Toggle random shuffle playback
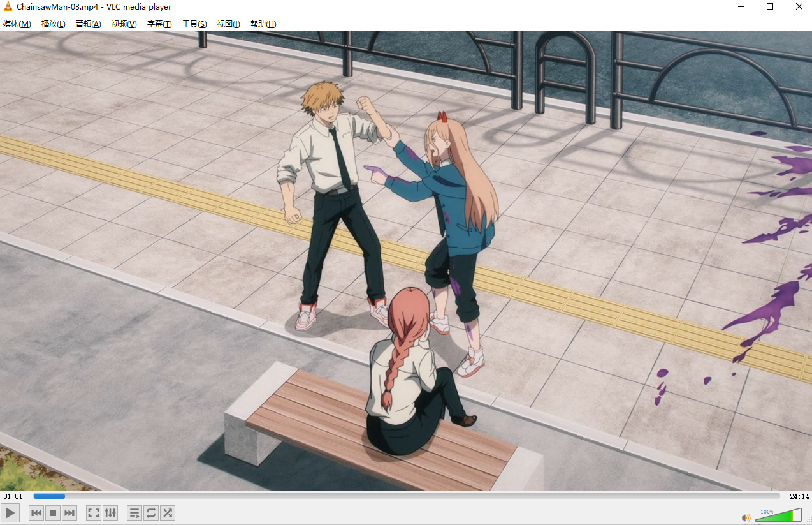 click(x=168, y=512)
